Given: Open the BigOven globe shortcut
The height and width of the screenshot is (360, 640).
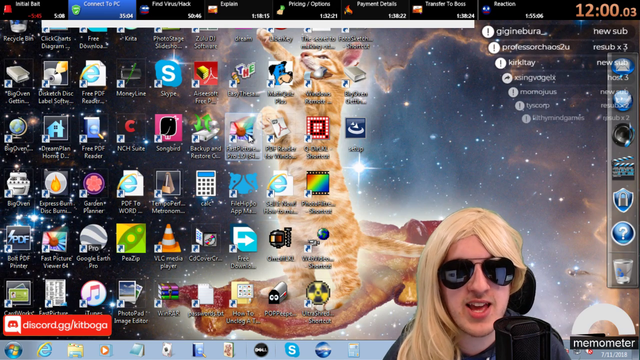Looking at the screenshot, I should (x=18, y=133).
